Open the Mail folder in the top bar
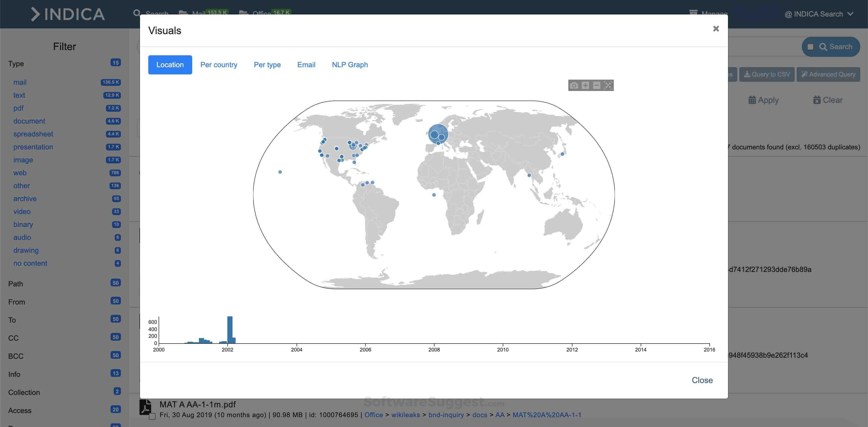Image resolution: width=868 pixels, height=427 pixels. point(199,13)
